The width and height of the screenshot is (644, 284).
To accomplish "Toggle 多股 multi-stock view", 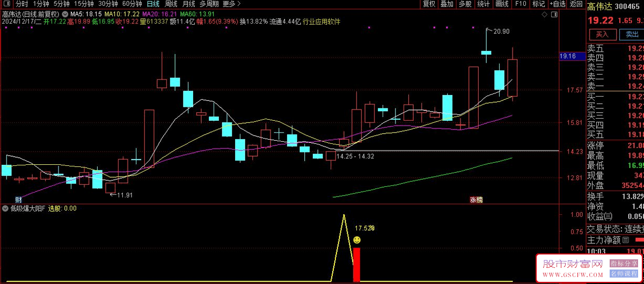I will point(465,4).
